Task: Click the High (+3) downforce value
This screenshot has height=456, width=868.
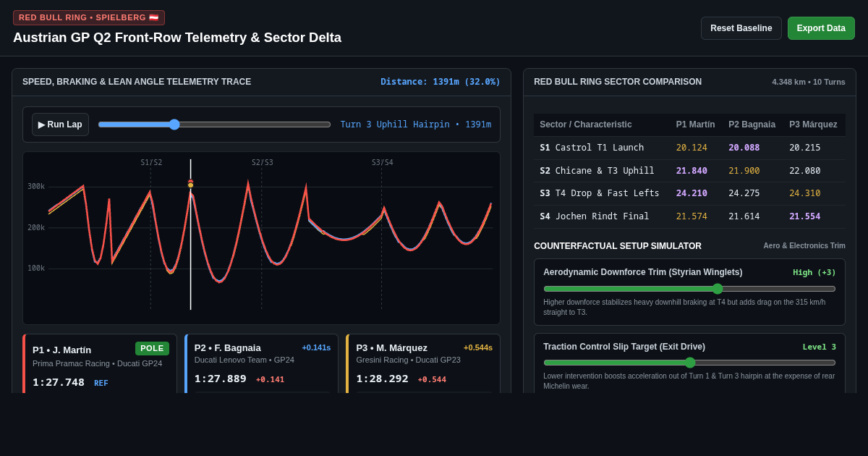Action: 814,272
